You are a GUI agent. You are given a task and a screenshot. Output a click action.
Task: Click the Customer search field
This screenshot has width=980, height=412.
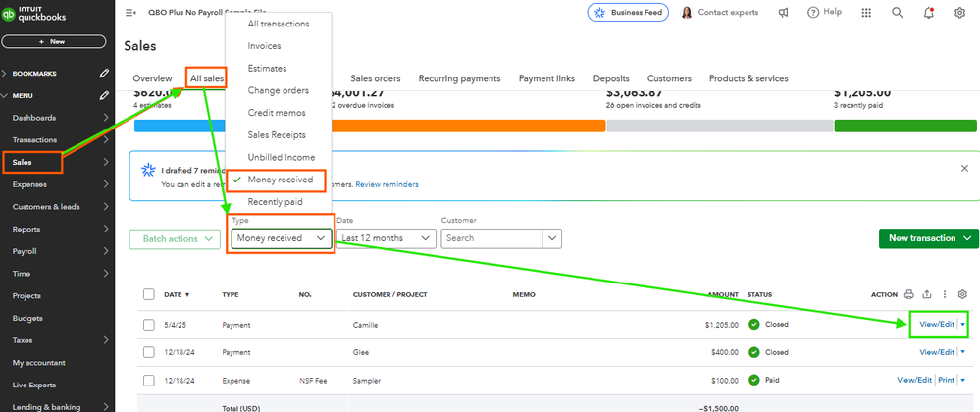491,238
